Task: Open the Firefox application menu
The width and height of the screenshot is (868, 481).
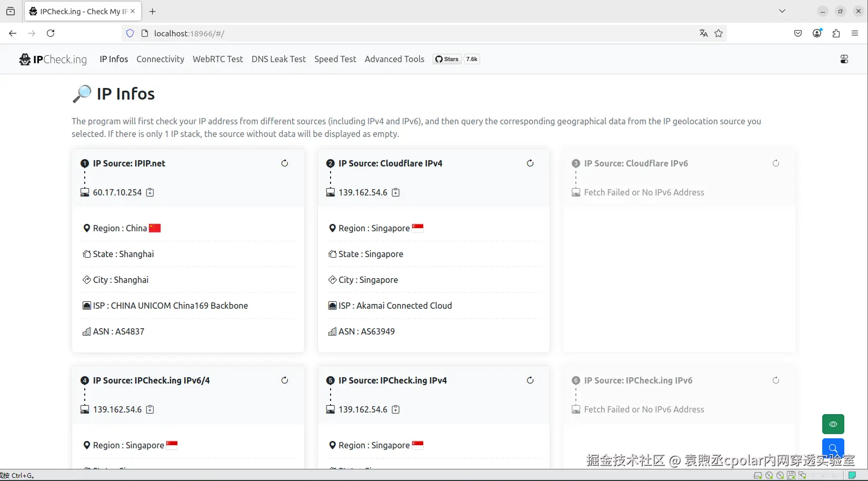Action: [855, 33]
